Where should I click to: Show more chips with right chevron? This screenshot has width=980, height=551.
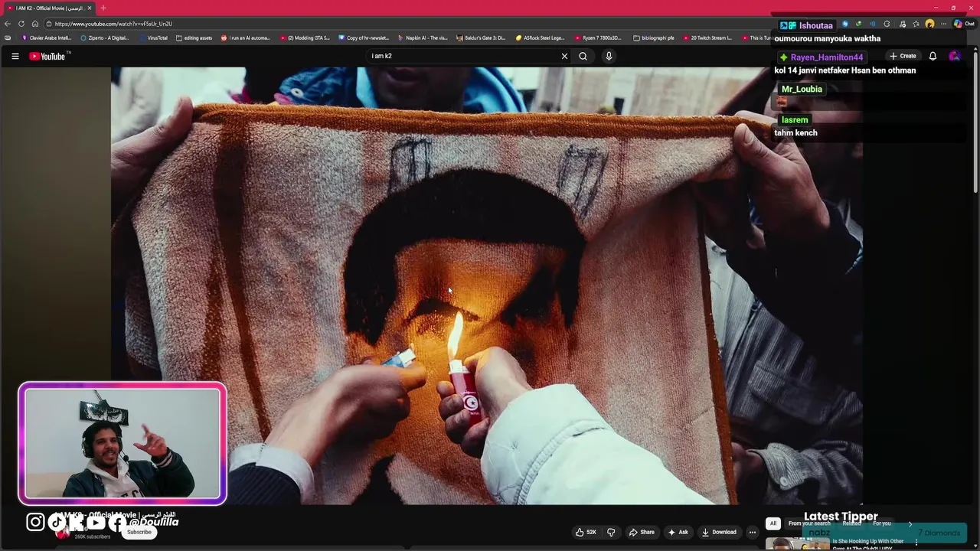[x=910, y=523]
